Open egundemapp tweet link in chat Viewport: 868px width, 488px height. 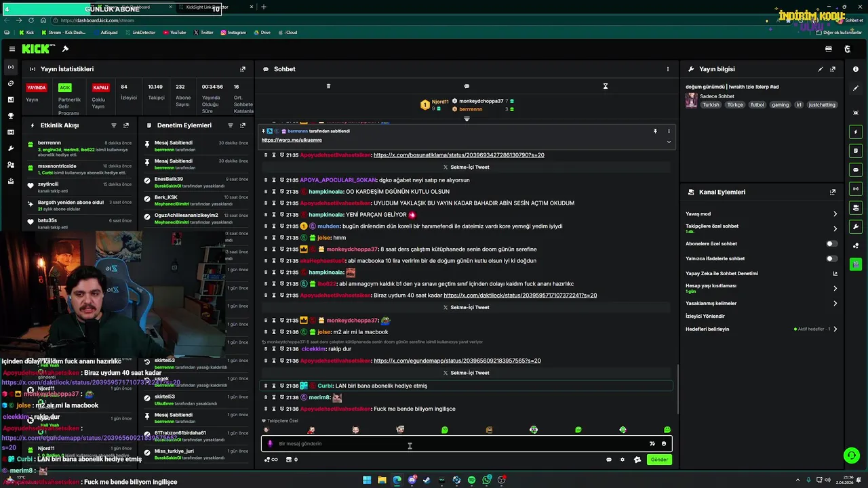coord(457,361)
